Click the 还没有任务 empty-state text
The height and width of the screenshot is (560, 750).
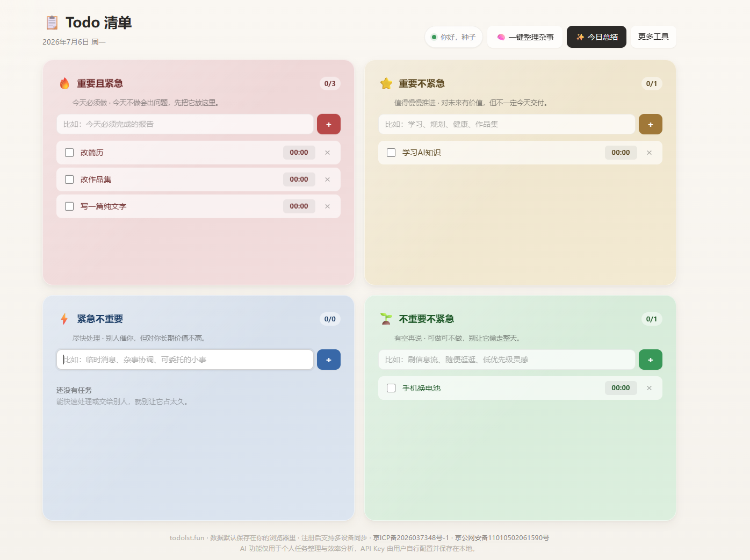74,390
